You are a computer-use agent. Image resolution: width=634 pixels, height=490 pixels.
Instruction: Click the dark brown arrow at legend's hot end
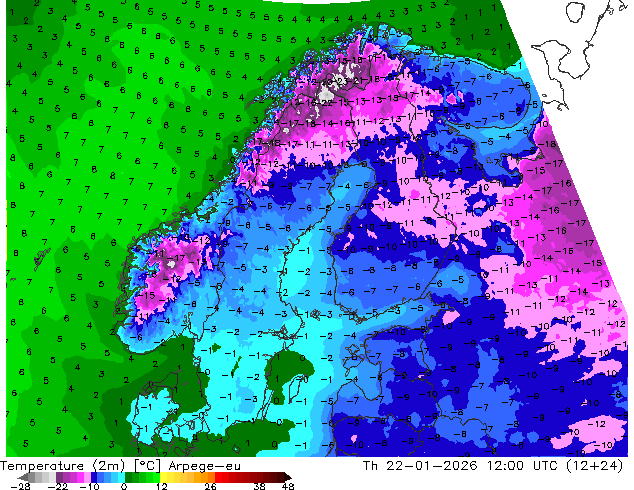(x=287, y=477)
